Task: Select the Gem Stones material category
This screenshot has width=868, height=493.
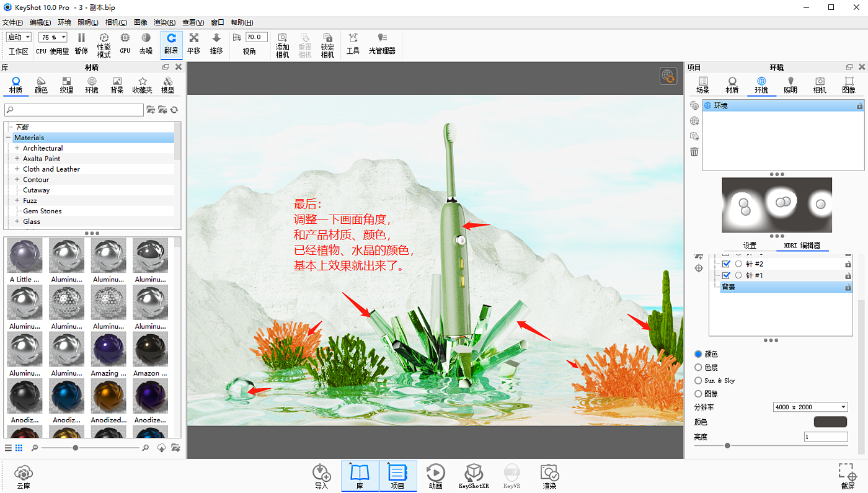Action: tap(42, 211)
